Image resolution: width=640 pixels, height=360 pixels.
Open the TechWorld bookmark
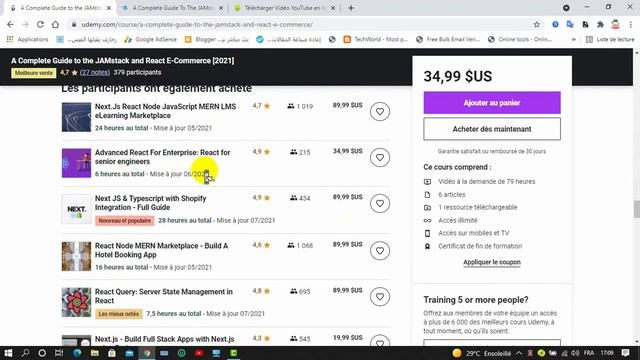[375, 39]
